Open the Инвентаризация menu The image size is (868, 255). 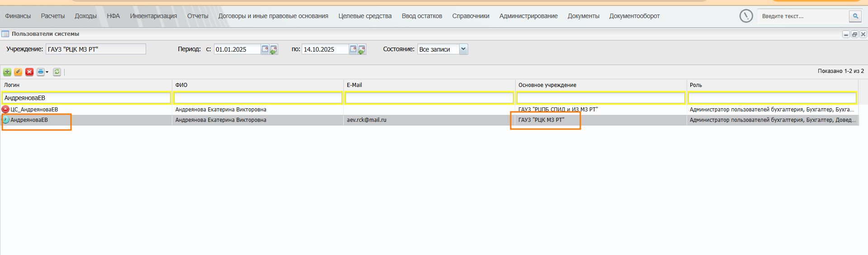(154, 16)
